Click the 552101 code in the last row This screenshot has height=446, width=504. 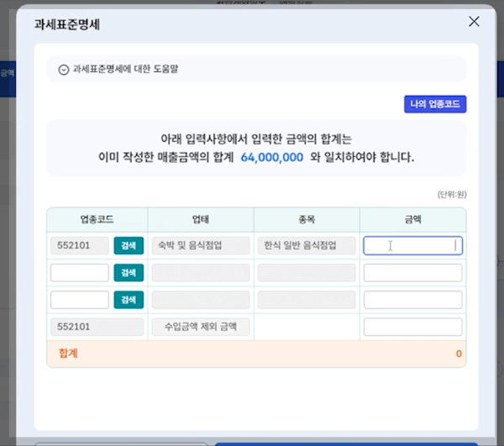[97, 327]
